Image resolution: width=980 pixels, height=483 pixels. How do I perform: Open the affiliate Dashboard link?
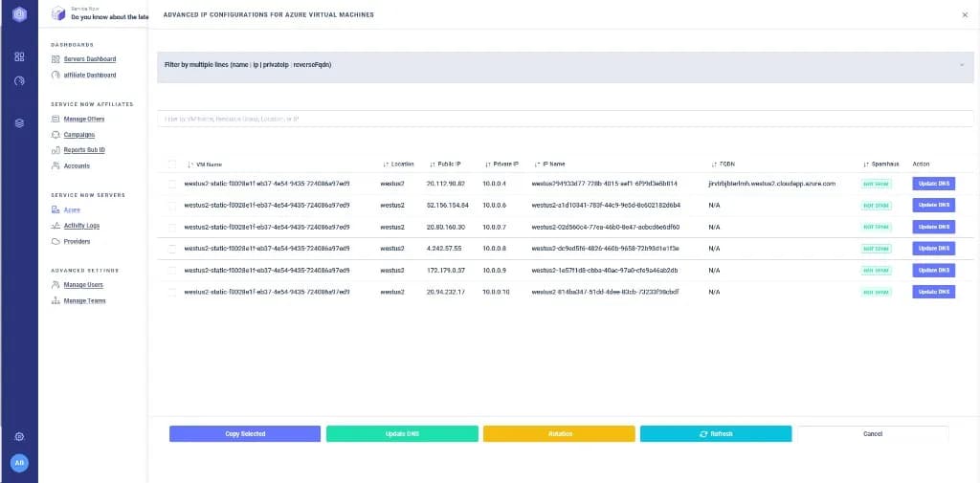click(x=89, y=75)
